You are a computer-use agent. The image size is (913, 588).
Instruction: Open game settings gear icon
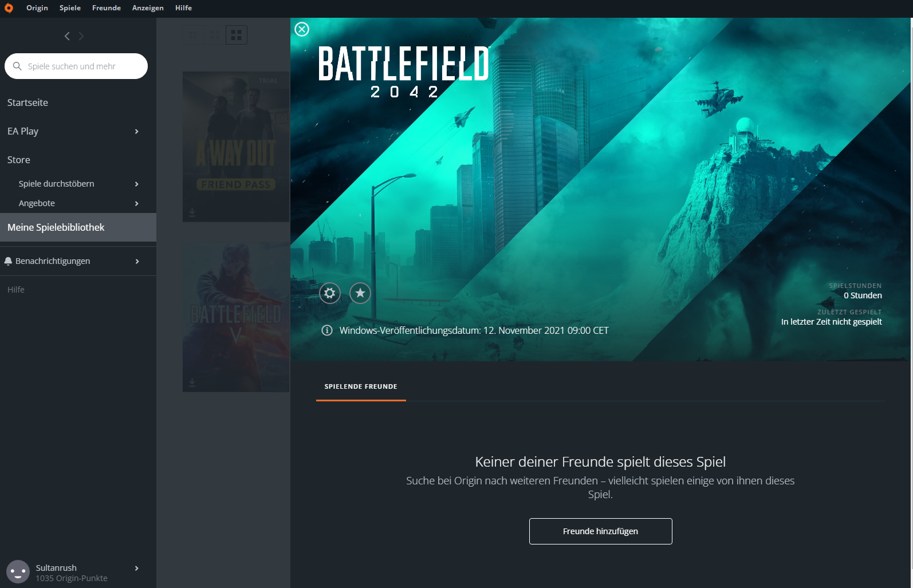[330, 293]
